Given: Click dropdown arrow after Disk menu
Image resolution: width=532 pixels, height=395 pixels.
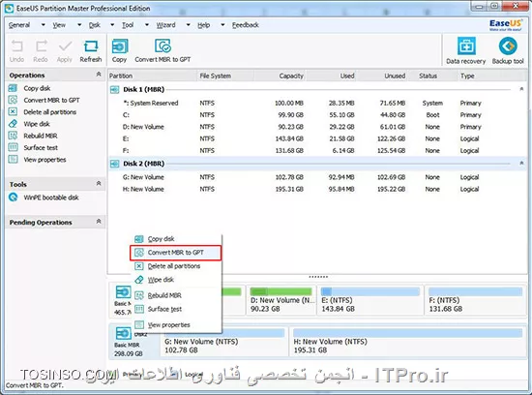Looking at the screenshot, I should (112, 25).
